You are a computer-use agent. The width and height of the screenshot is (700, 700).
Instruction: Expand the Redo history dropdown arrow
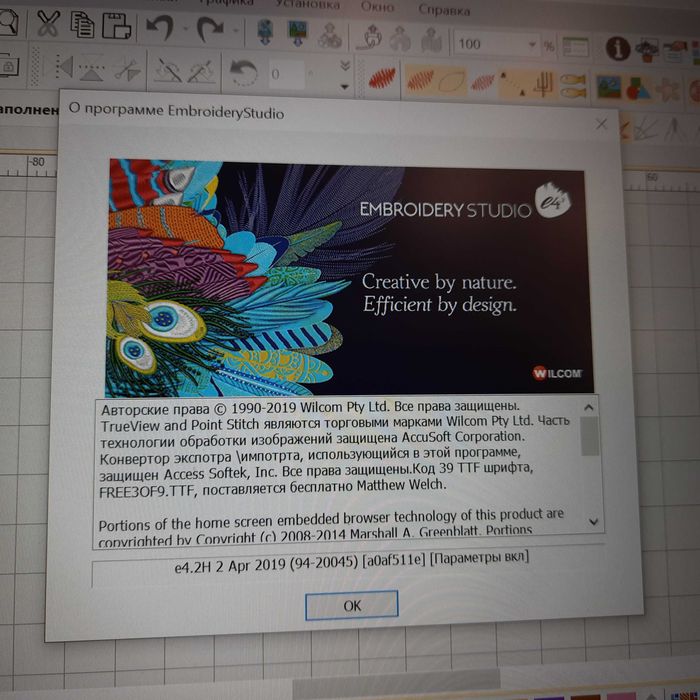pos(235,31)
